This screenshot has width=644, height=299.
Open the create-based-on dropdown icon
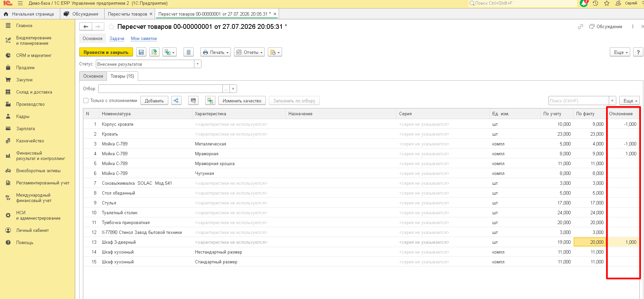pos(170,52)
